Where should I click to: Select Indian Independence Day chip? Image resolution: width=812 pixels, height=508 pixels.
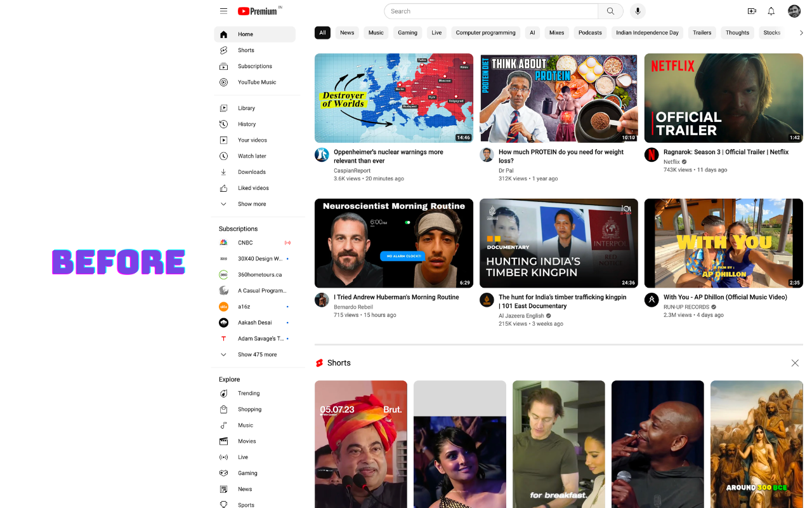(x=647, y=32)
